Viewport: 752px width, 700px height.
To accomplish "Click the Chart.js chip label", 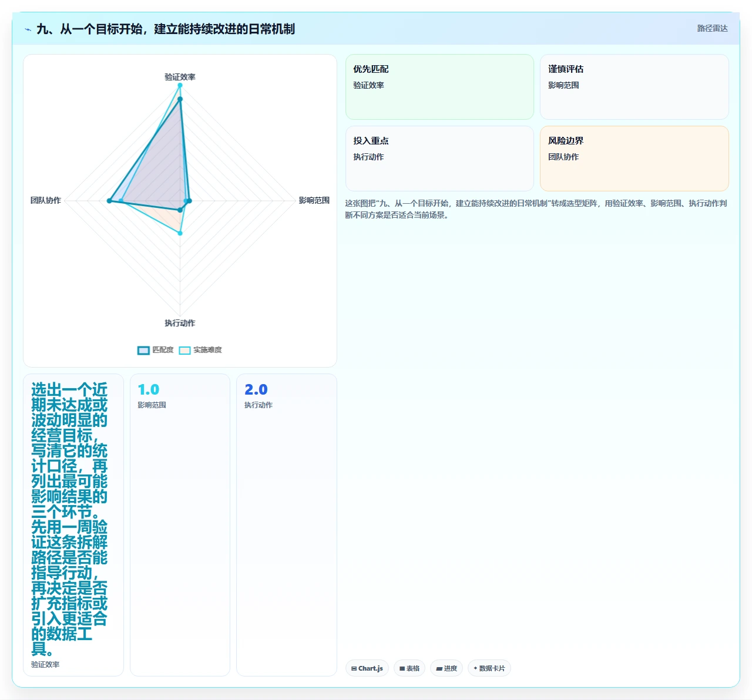I will (370, 668).
